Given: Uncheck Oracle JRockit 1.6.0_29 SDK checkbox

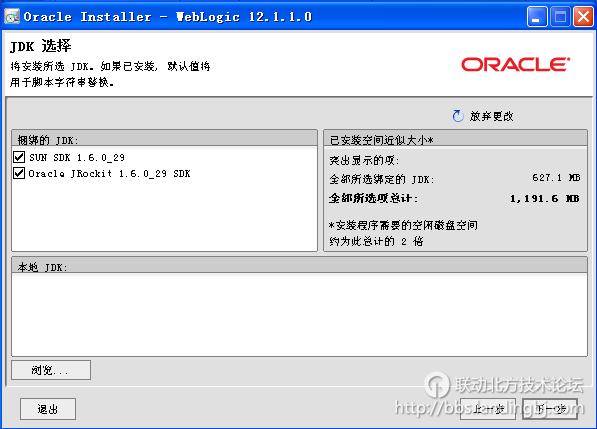Looking at the screenshot, I should pos(19,173).
